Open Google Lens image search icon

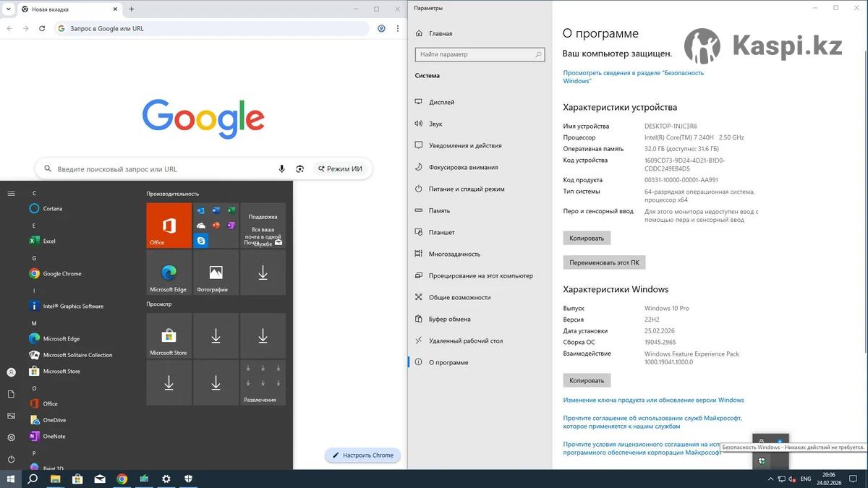(299, 169)
